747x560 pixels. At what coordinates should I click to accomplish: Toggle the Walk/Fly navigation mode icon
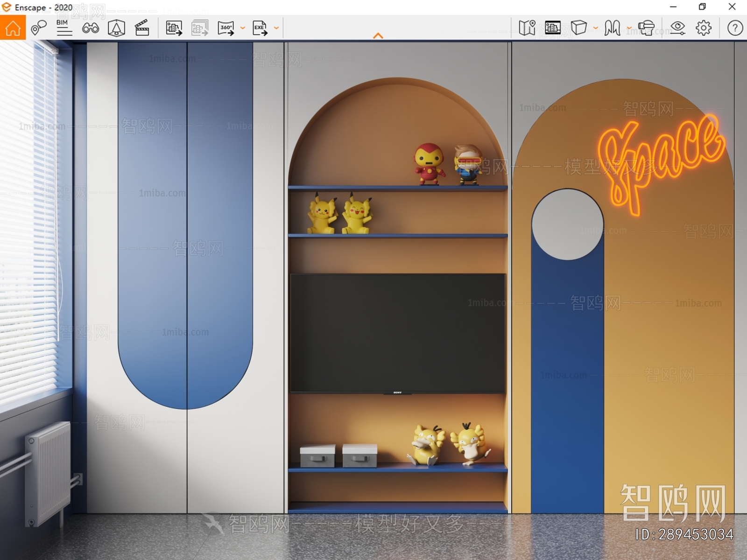pos(612,28)
